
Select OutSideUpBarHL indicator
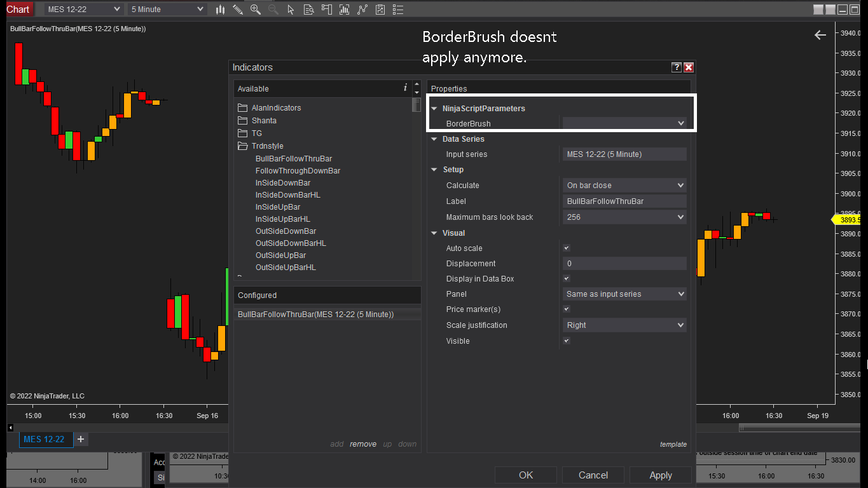286,268
